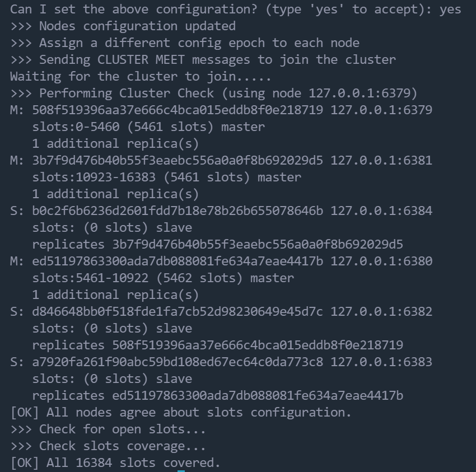476x472 pixels.
Task: Click the "Waiting for the cluster to join" line
Action: pos(141,77)
